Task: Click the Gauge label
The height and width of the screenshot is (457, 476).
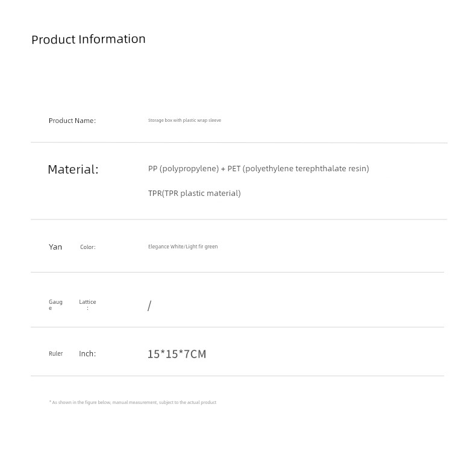Action: click(x=55, y=305)
